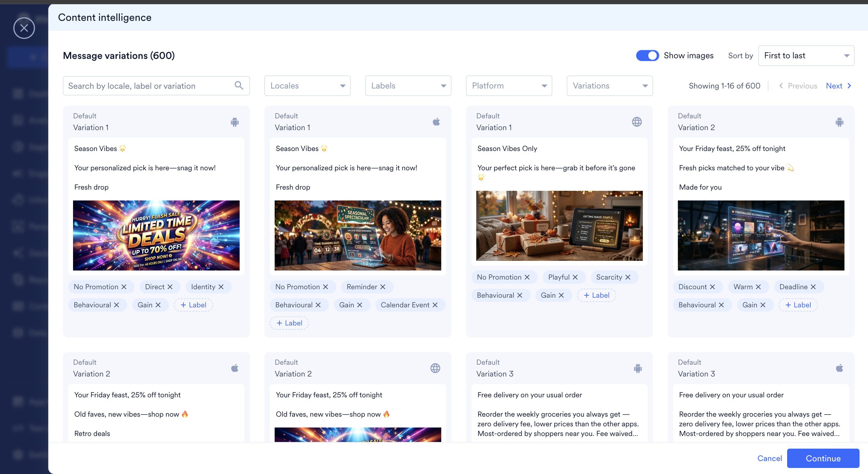The height and width of the screenshot is (474, 868).
Task: Remove the Scarcity label
Action: coord(628,277)
